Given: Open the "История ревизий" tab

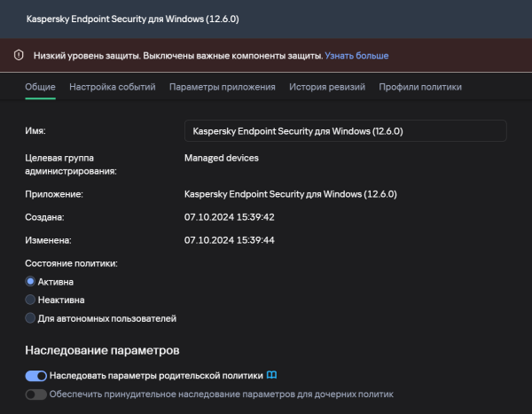Looking at the screenshot, I should (327, 87).
